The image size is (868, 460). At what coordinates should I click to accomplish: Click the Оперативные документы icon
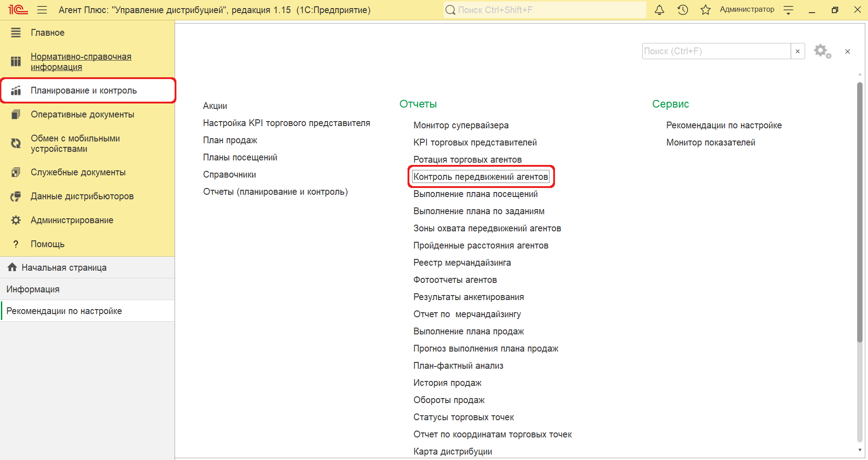click(16, 114)
